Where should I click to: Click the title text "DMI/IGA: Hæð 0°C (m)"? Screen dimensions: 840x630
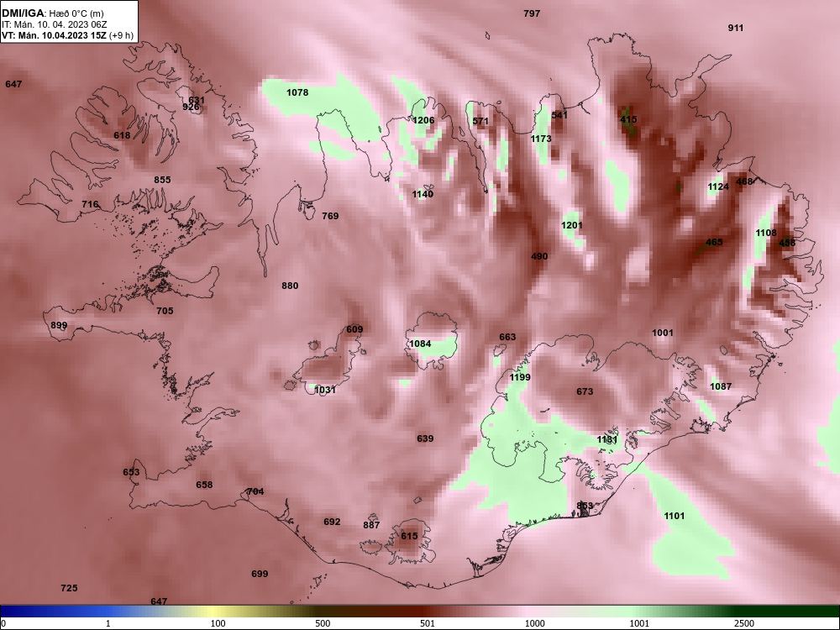52,14
